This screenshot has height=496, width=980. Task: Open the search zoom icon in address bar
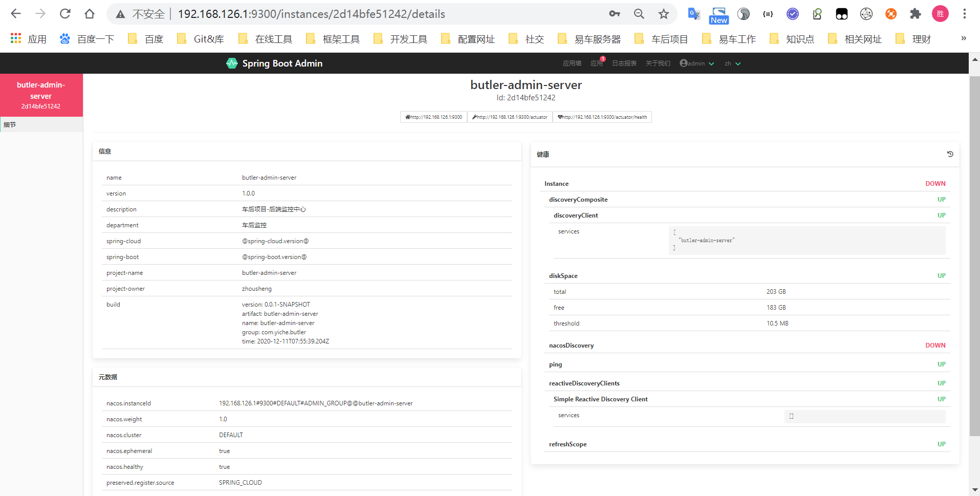(639, 14)
